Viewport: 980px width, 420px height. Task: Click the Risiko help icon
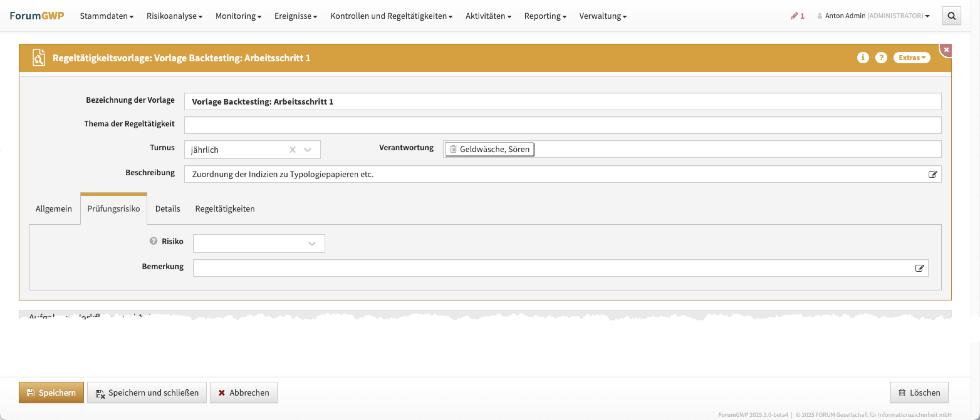[153, 241]
